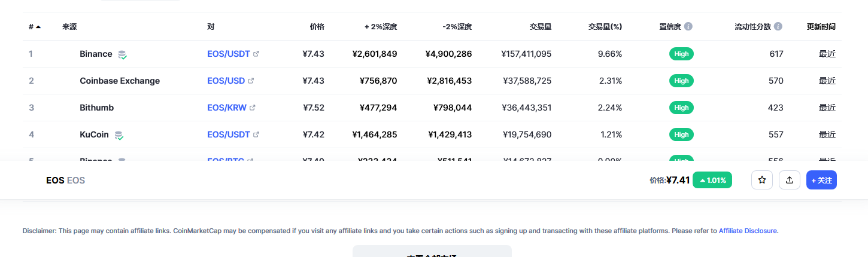Screen dimensions: 868x257
Task: Open external link icon next to EOS/KRW
Action: tap(253, 108)
